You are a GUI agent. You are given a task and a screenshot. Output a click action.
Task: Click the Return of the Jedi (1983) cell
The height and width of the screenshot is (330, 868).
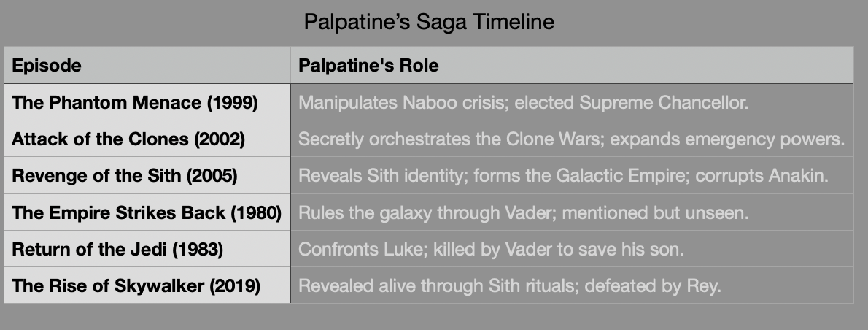[117, 249]
